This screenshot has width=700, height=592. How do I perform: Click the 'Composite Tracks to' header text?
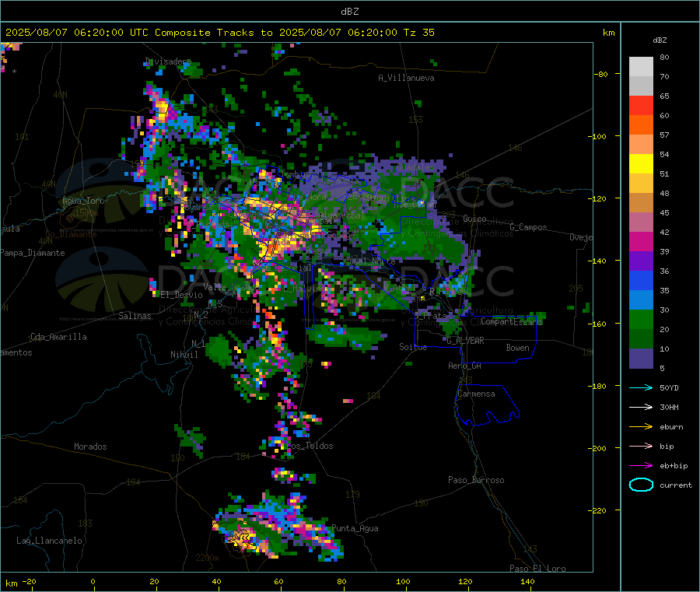point(214,33)
